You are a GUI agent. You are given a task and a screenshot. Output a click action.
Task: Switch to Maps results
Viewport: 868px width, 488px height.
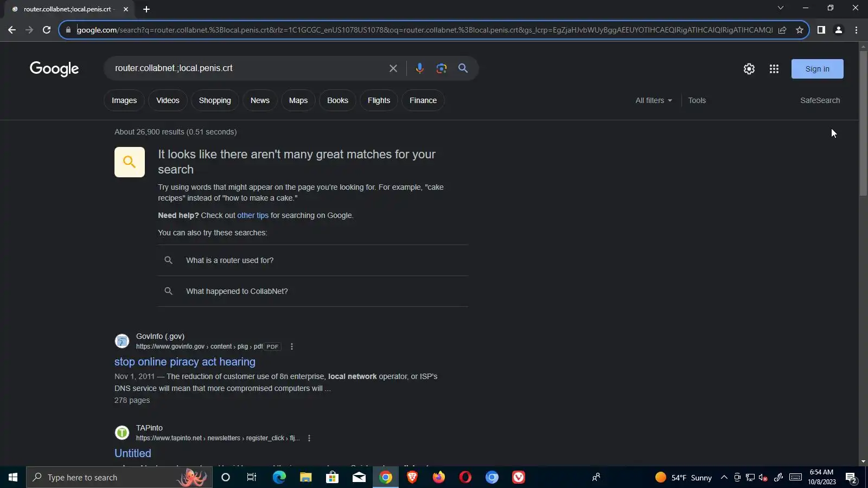point(298,100)
